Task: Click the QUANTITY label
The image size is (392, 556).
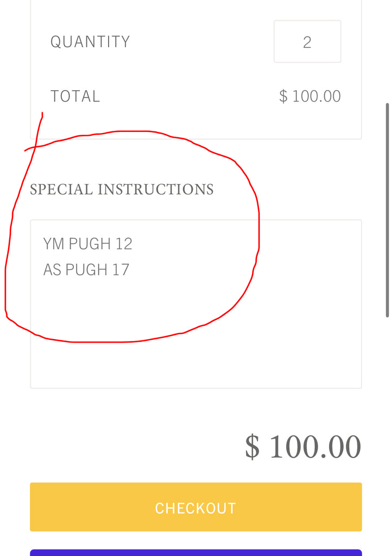Action: coord(90,42)
